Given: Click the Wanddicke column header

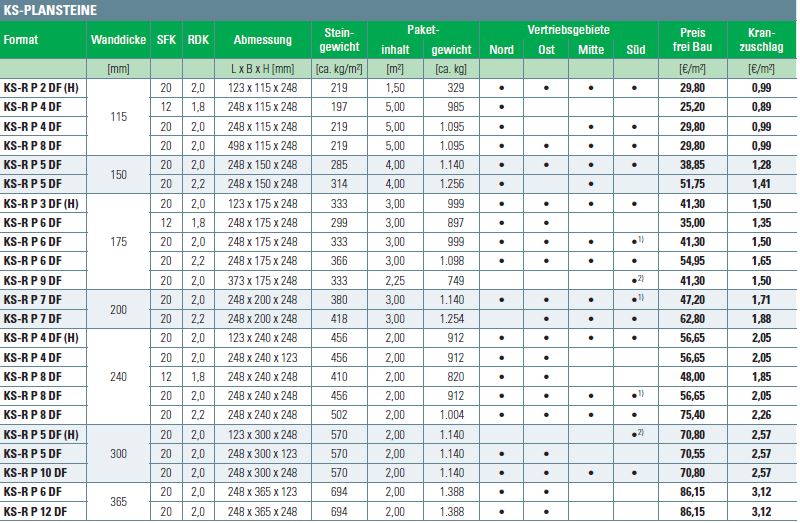Looking at the screenshot, I should tap(119, 40).
